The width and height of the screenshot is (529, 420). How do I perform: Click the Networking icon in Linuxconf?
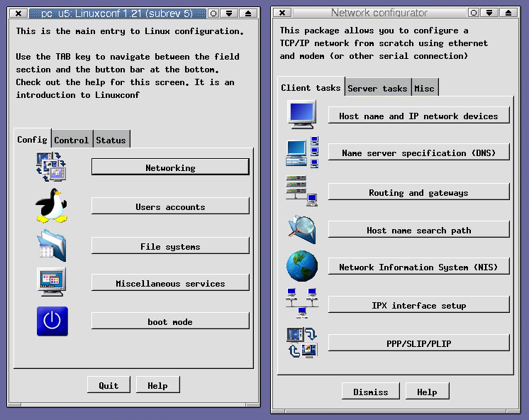pos(51,167)
